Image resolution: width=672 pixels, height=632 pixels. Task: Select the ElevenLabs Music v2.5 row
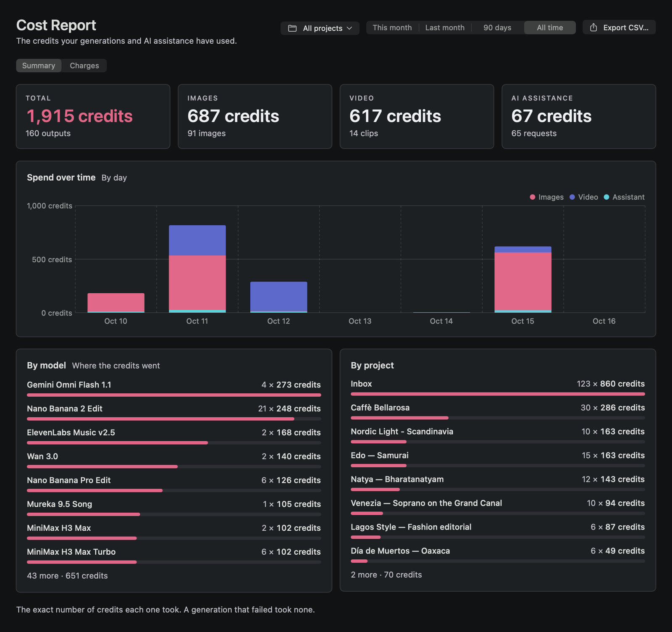point(174,436)
